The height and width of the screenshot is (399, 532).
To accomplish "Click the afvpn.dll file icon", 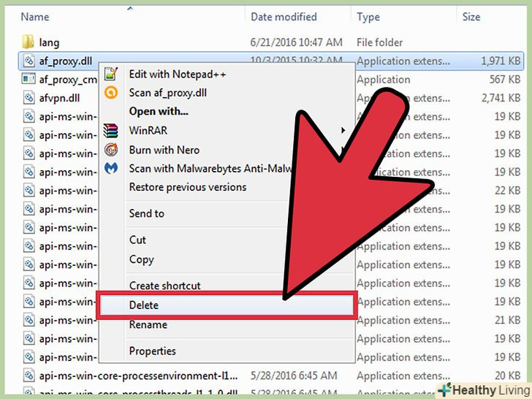I will [x=28, y=98].
